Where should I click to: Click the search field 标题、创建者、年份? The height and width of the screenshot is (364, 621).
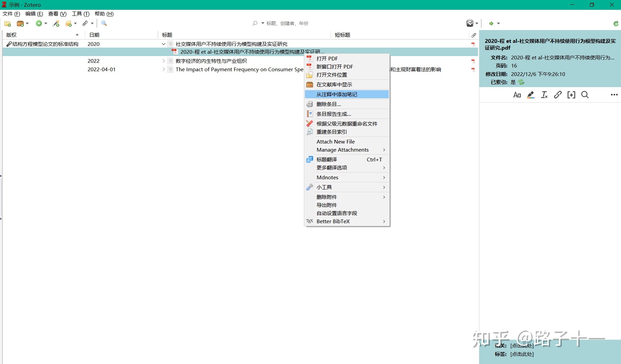coord(287,23)
